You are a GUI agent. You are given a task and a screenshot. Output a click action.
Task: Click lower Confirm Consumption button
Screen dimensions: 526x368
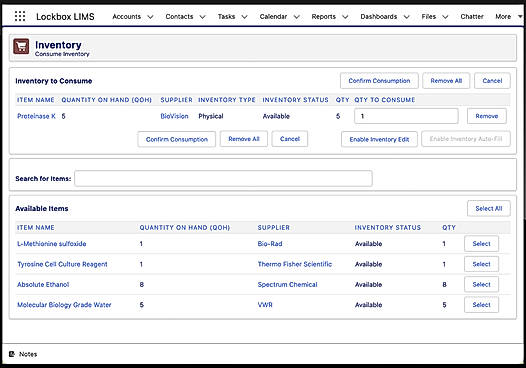coord(176,139)
